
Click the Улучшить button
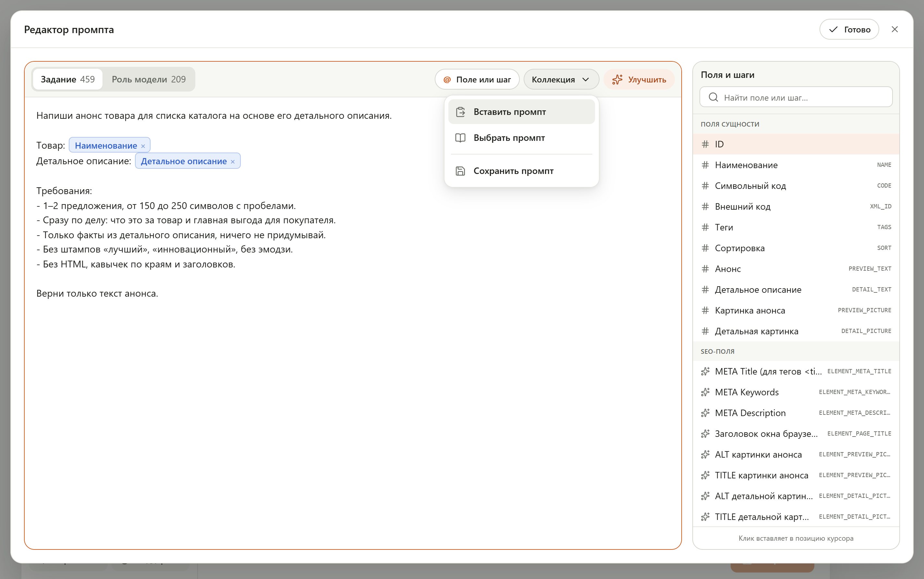pos(639,79)
